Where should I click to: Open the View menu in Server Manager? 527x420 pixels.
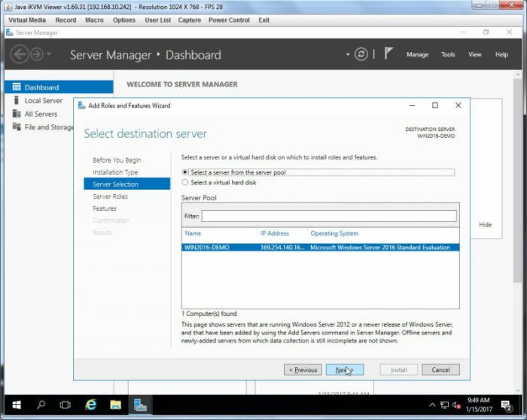pyautogui.click(x=474, y=54)
